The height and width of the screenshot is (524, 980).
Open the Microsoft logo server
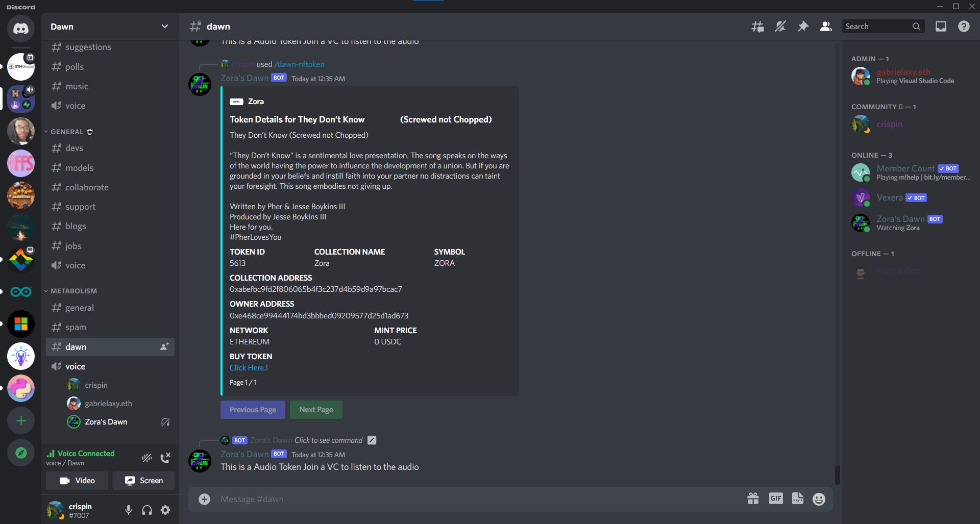point(21,324)
